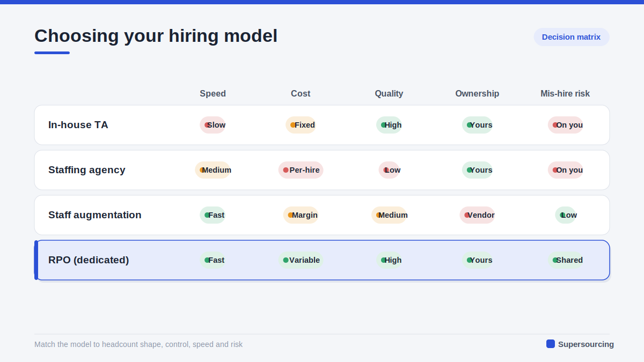Image resolution: width=644 pixels, height=362 pixels.
Task: Click the On you pill for In-house TA
Action: tap(565, 125)
